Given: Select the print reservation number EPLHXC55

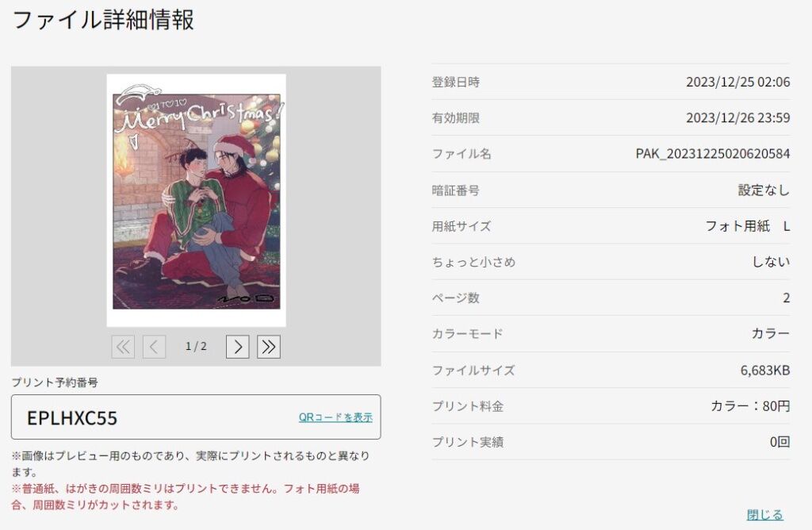Looking at the screenshot, I should [x=72, y=418].
